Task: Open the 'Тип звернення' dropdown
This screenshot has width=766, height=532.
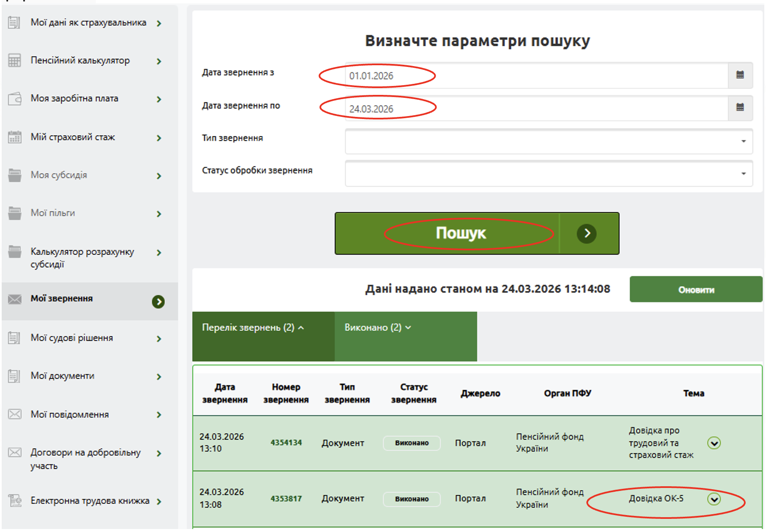Action: pos(548,141)
